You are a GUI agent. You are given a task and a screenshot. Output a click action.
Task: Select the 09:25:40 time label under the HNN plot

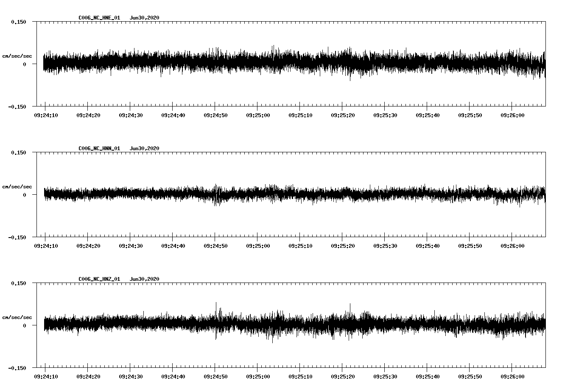tap(428, 246)
